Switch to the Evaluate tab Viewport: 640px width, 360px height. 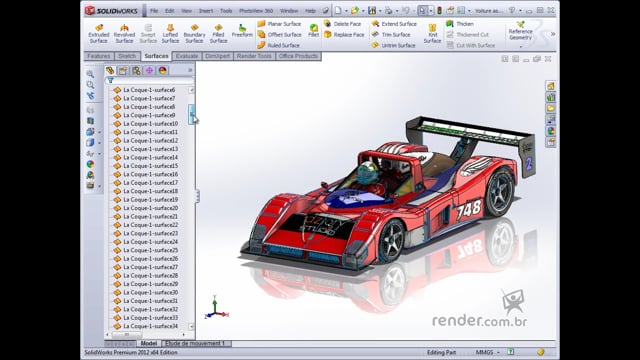coord(187,56)
